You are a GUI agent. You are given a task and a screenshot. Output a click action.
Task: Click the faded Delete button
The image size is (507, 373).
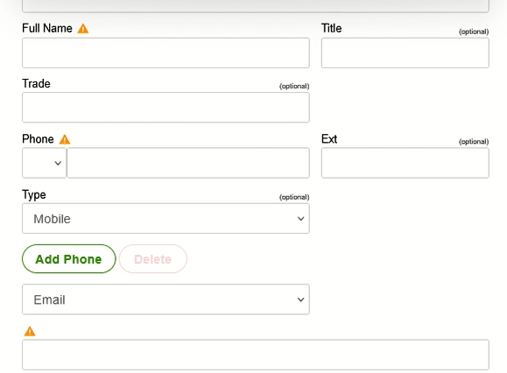(x=153, y=259)
